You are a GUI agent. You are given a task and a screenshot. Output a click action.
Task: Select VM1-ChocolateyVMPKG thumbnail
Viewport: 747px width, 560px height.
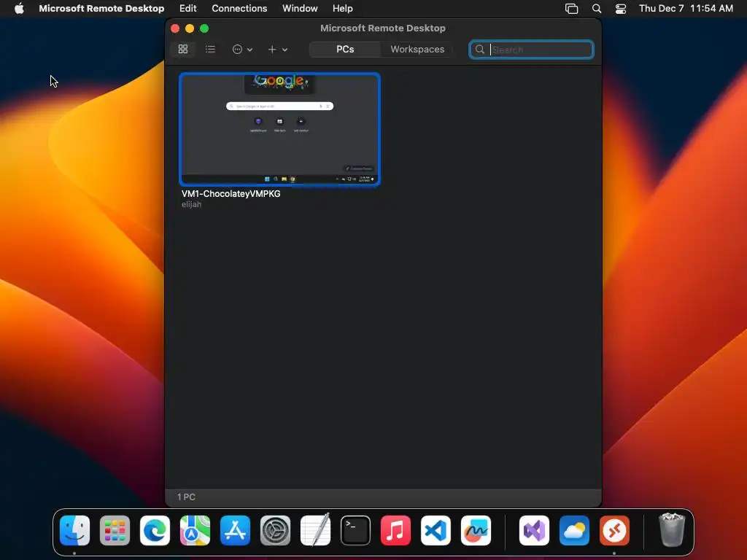279,129
